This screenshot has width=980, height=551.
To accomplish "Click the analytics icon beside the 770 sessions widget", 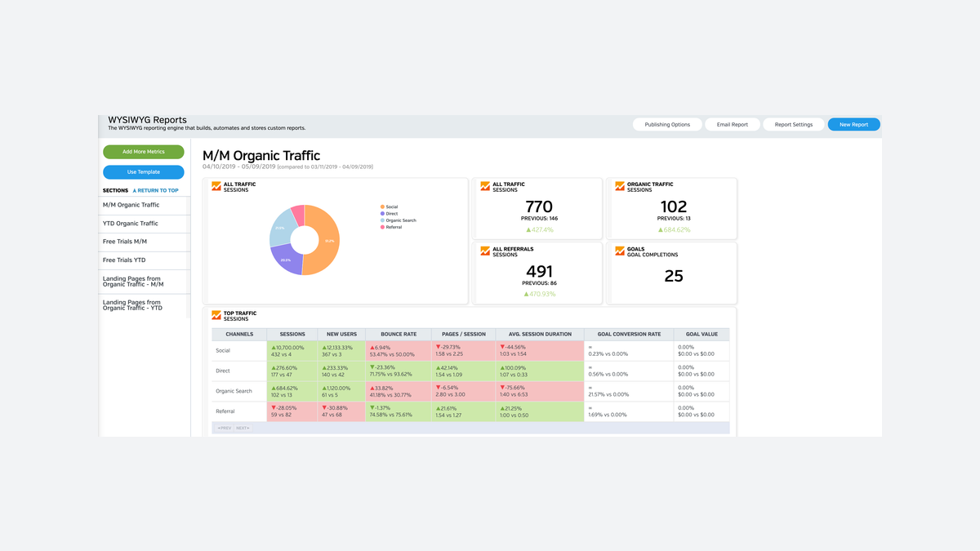I will 485,187.
